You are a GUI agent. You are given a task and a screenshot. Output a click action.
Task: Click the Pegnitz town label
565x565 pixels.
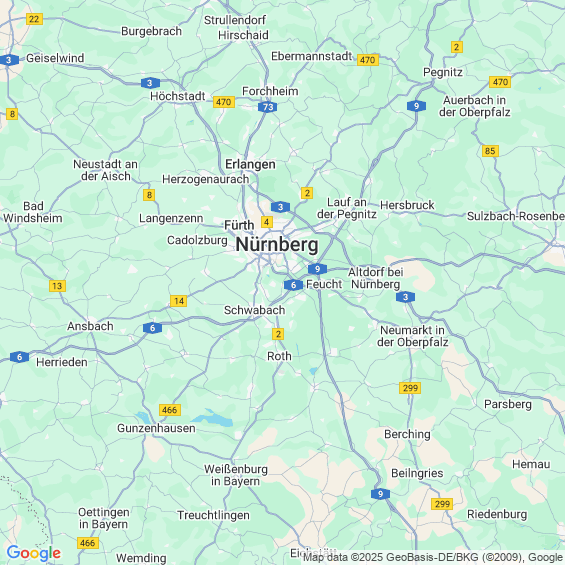(x=443, y=72)
